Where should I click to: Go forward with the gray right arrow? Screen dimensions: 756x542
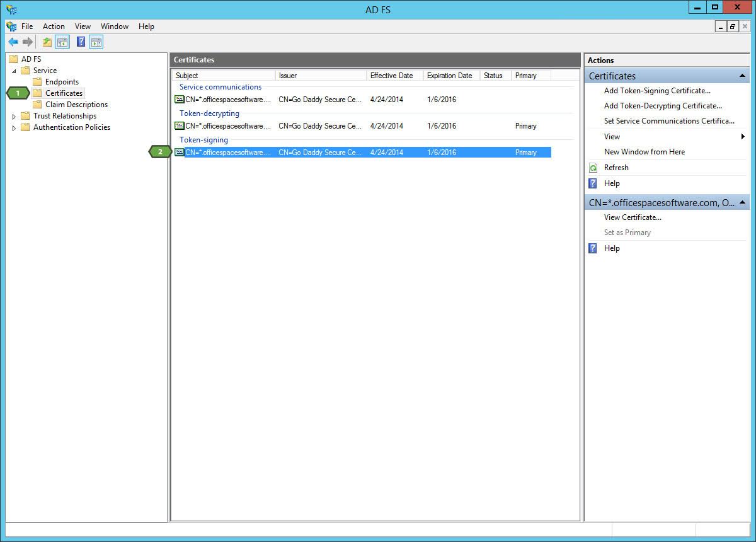(x=28, y=42)
